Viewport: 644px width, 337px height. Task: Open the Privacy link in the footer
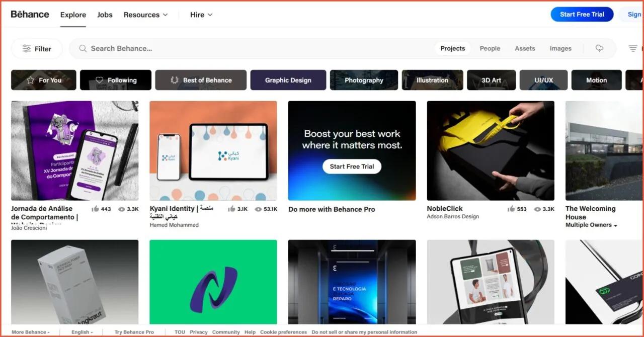(198, 332)
